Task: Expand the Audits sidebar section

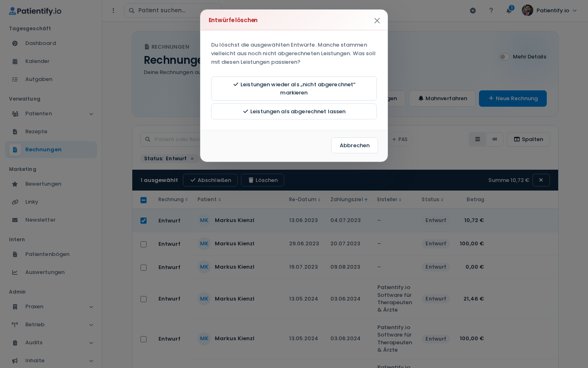Action: coord(51,343)
